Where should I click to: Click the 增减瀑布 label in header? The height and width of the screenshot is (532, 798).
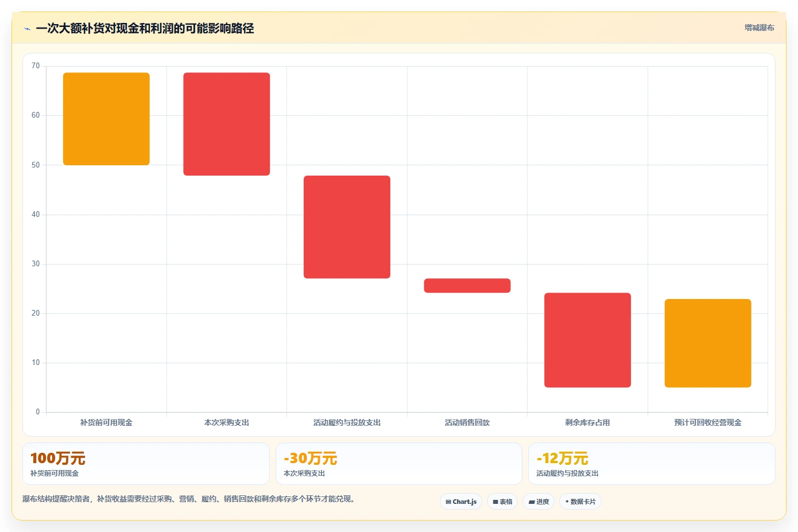pos(759,28)
